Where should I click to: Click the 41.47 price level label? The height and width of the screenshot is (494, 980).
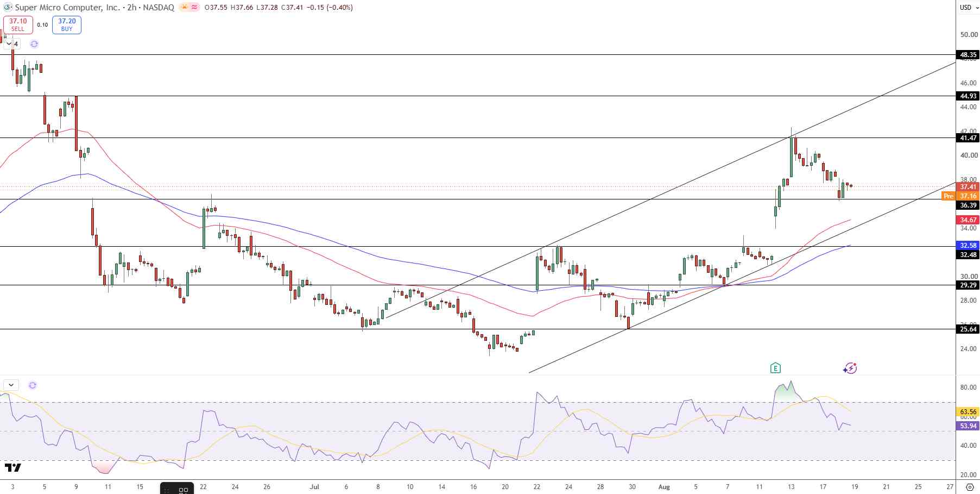tap(968, 138)
